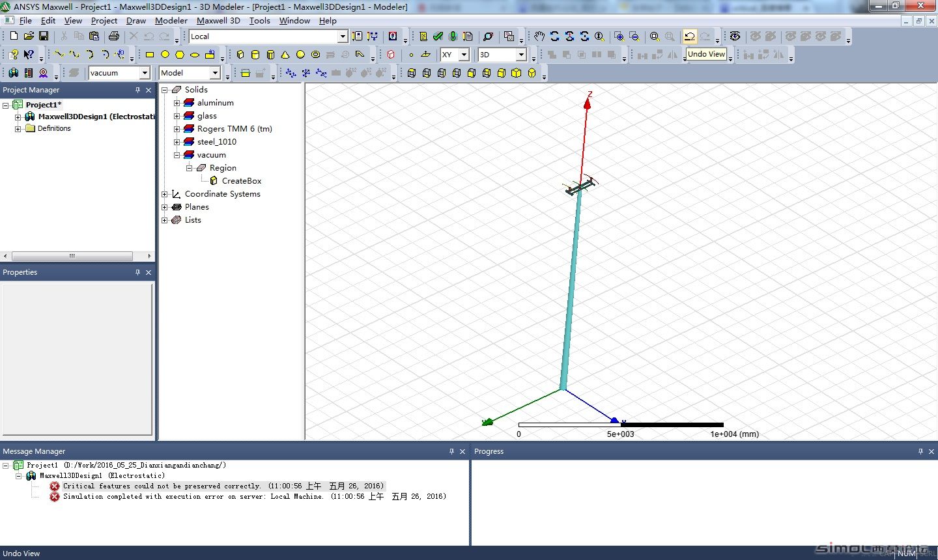
Task: Click the Paste clipboard icon
Action: 94,36
